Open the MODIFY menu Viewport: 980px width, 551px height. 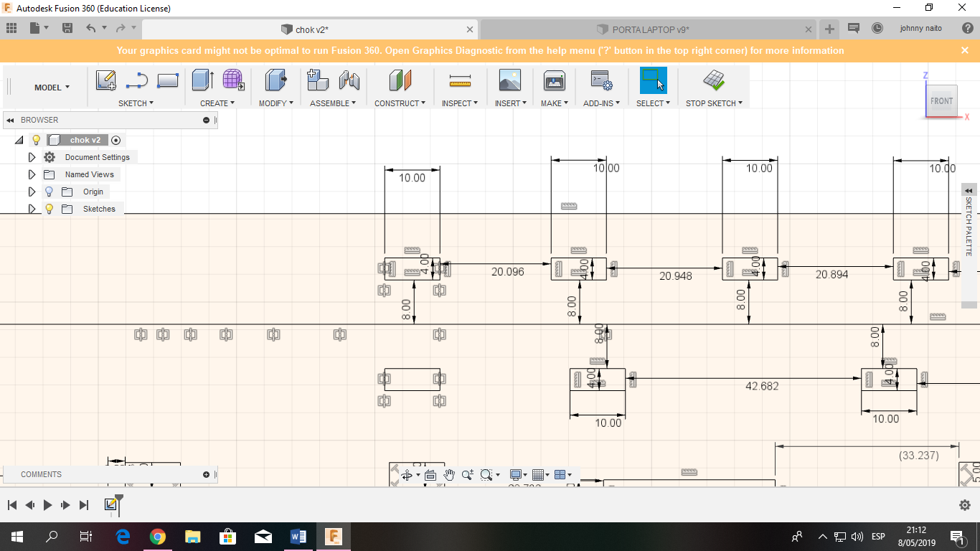click(276, 103)
